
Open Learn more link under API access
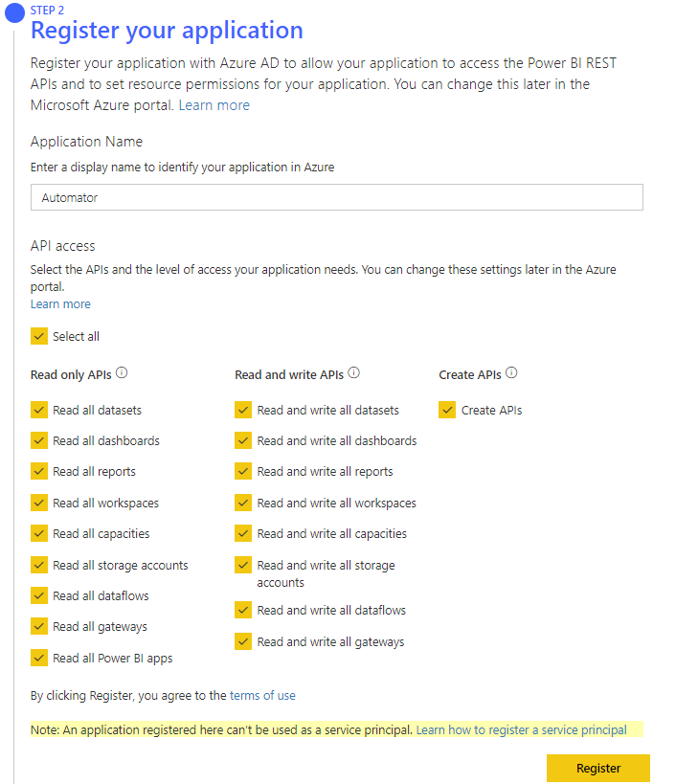[60, 304]
